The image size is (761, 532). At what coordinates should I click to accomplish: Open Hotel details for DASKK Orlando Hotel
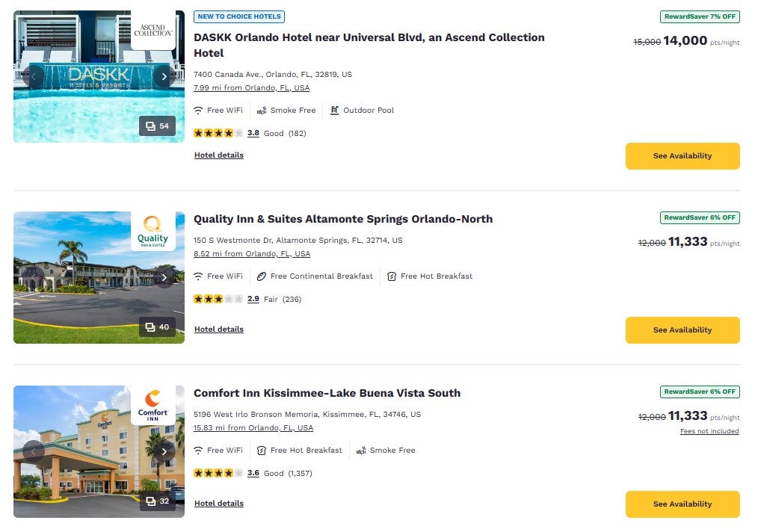click(219, 155)
